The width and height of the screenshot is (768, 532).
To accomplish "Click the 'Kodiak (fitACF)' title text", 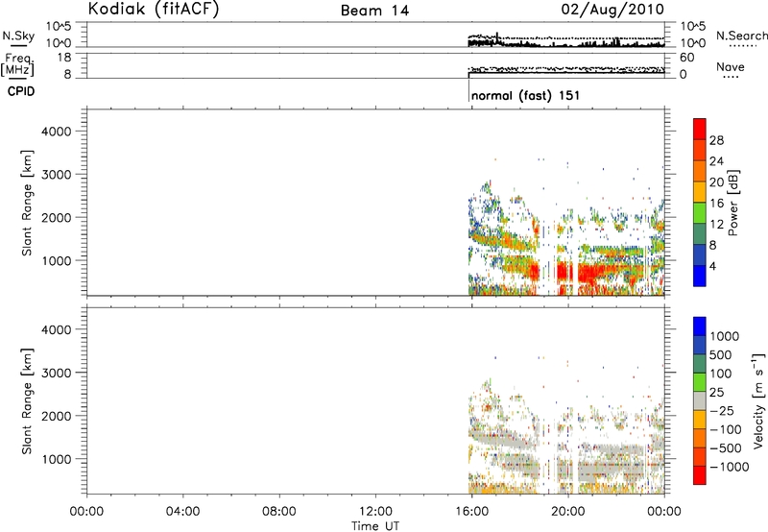I will click(x=154, y=9).
